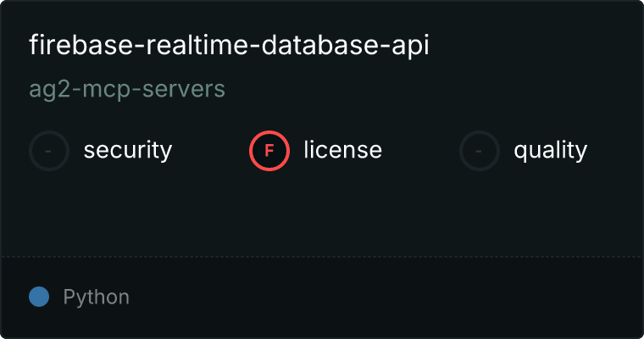Click the gap between security and license badges
This screenshot has height=339, width=644.
coord(210,151)
